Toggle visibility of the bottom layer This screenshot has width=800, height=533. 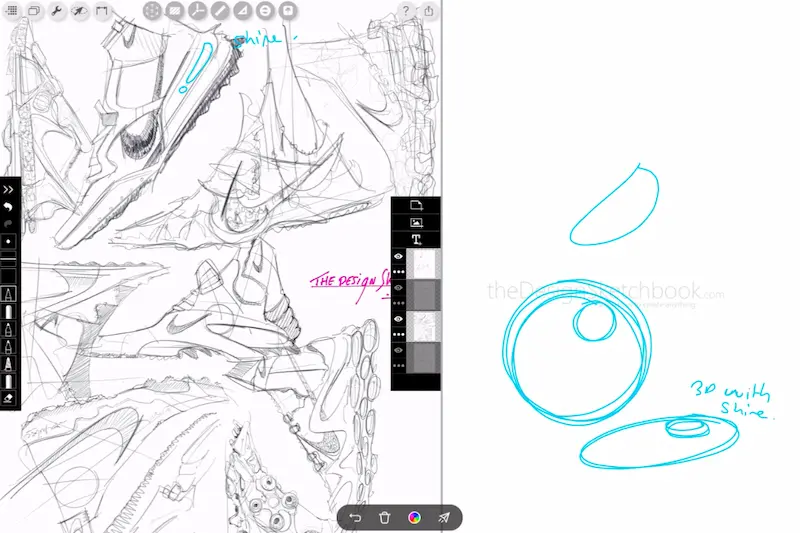(398, 350)
